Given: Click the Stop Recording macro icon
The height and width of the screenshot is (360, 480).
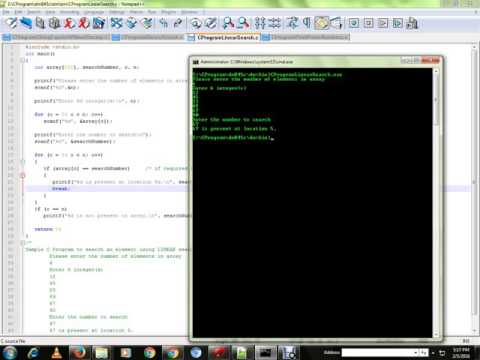Looking at the screenshot, I should [368, 23].
